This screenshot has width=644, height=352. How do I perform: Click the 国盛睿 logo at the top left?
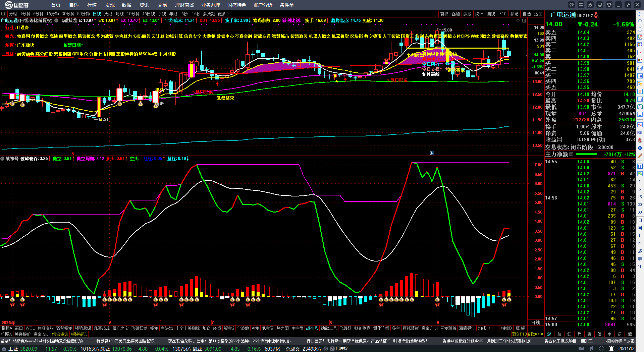(x=16, y=5)
